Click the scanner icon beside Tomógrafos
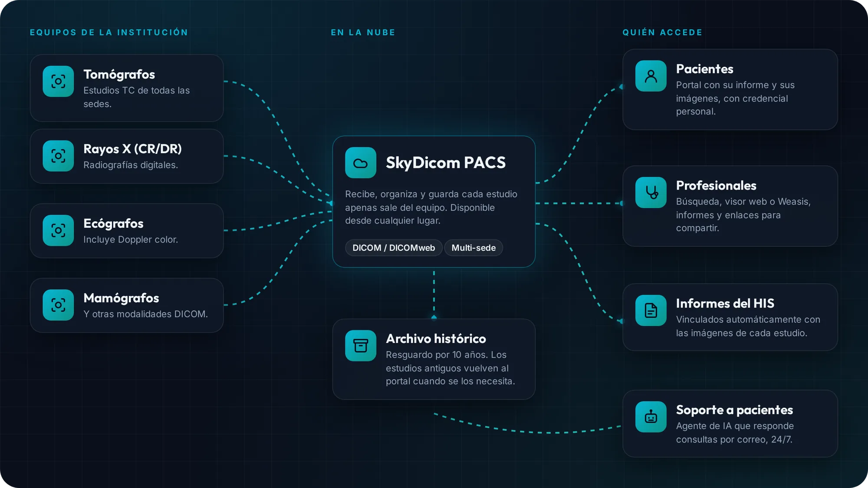Viewport: 868px width, 488px height. pyautogui.click(x=58, y=81)
